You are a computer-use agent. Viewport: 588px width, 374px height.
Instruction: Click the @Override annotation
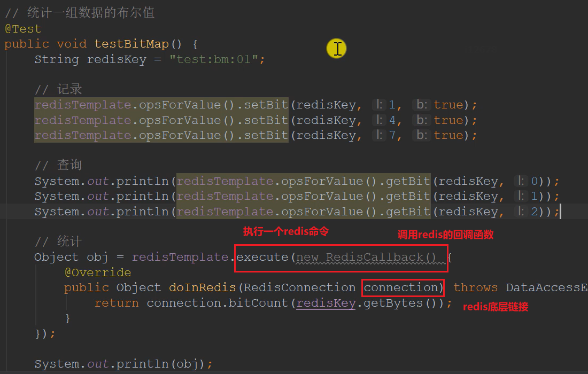coord(97,272)
